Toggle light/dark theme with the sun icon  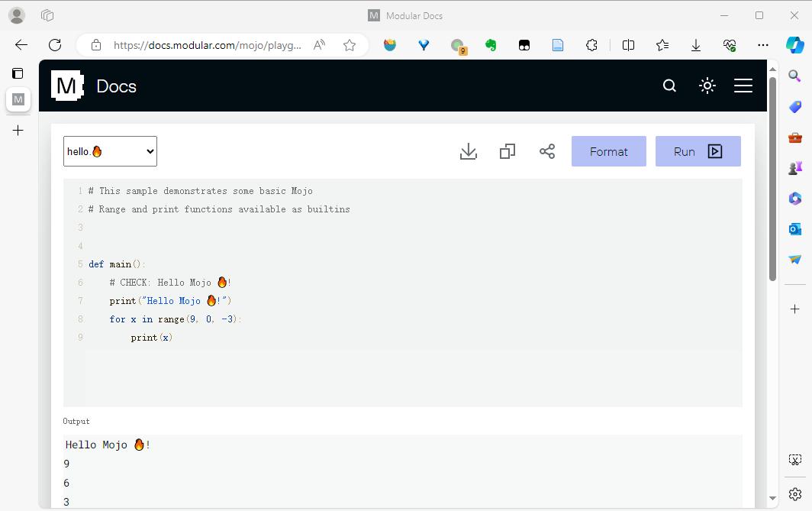coord(707,86)
